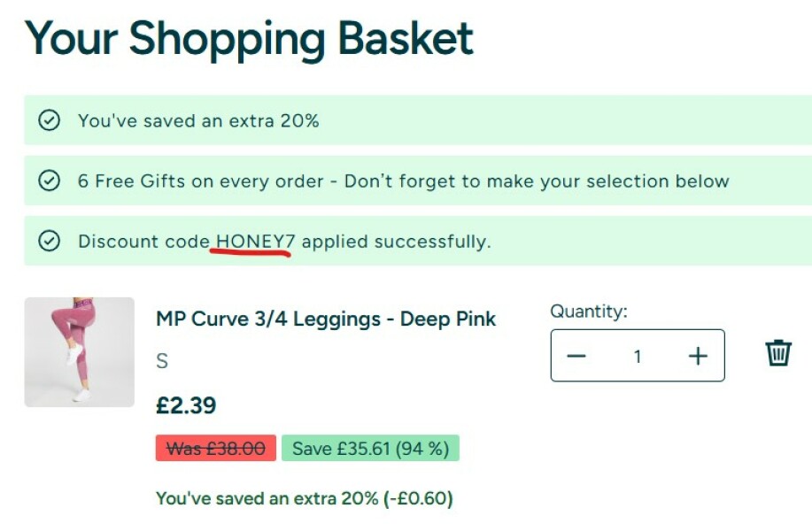Viewport: 812px width, 531px height.
Task: Increase quantity with the plus button
Action: click(x=698, y=356)
